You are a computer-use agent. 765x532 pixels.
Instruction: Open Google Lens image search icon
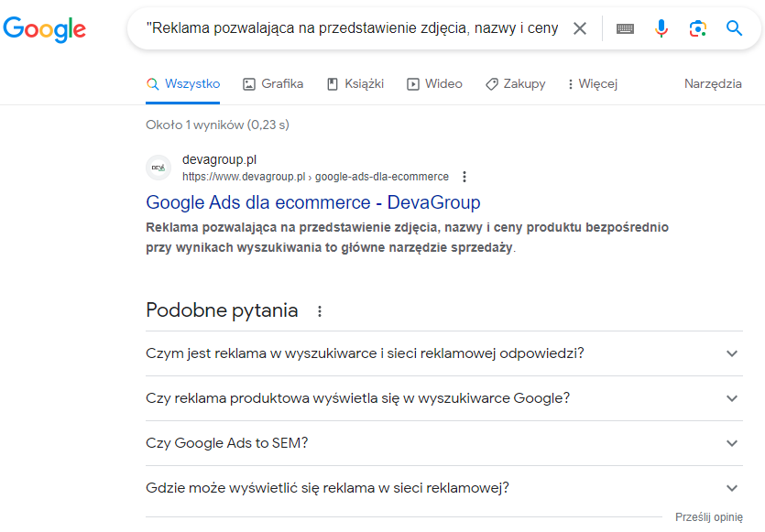(698, 28)
